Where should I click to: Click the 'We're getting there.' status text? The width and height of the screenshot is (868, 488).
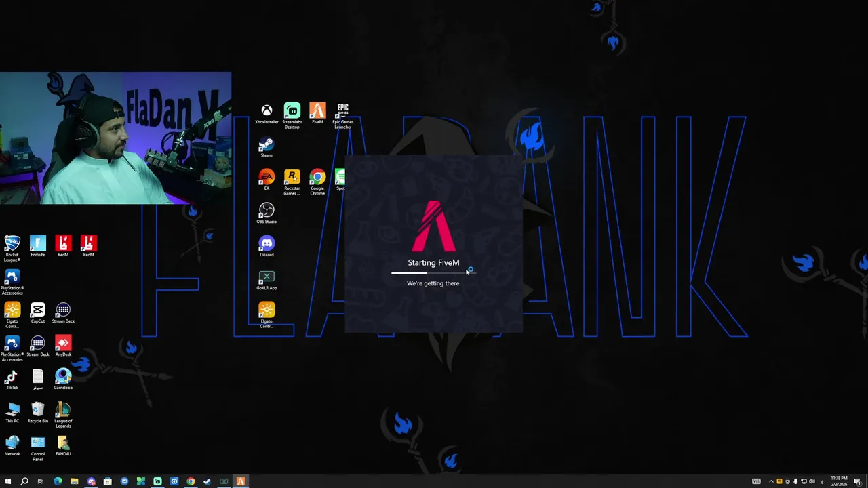[x=433, y=283]
